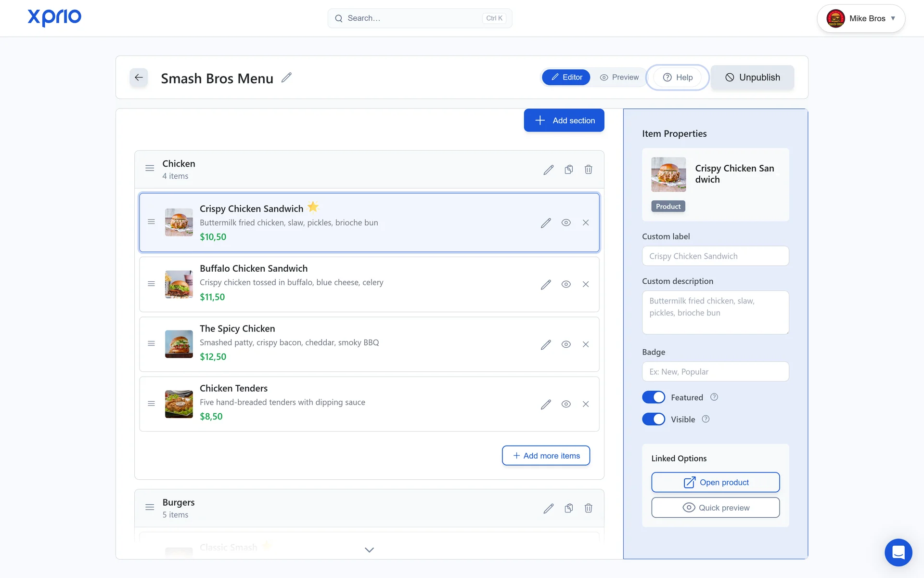Click the Mike Bros avatar image
This screenshot has width=924, height=578.
click(x=835, y=18)
